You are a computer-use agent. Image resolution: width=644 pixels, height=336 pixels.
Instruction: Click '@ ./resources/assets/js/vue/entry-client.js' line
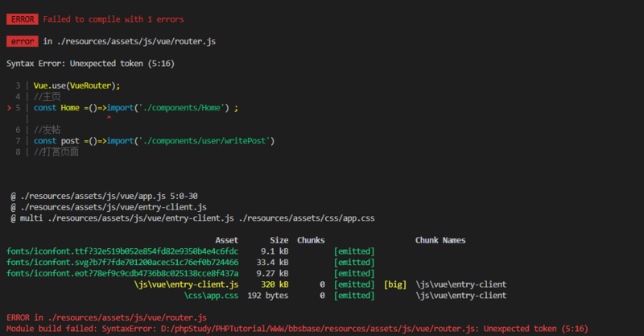tap(109, 207)
